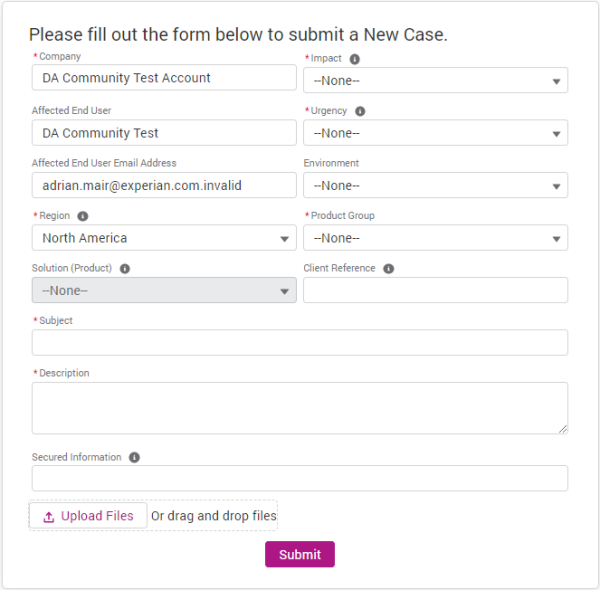The height and width of the screenshot is (590, 600).
Task: Click the Upload Files button
Action: pos(88,516)
